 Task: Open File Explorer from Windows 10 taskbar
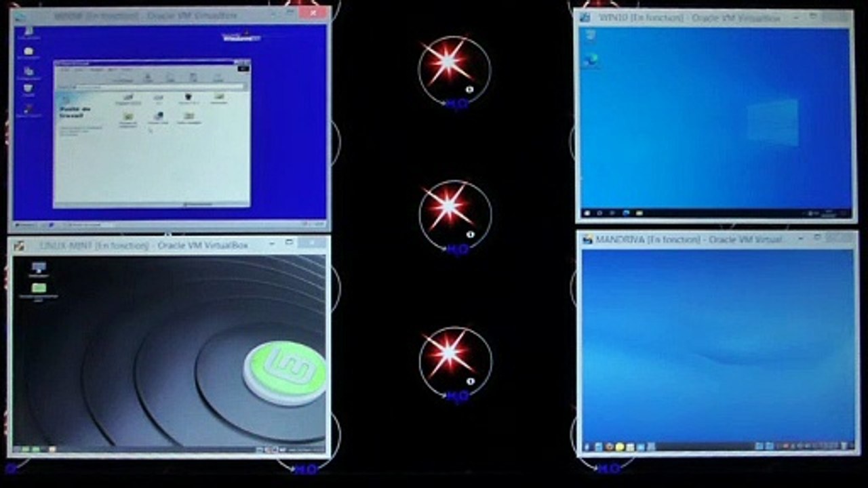click(639, 213)
